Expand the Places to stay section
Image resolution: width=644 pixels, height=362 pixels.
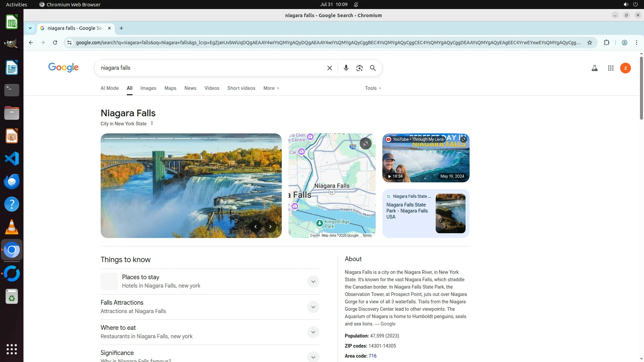point(313,282)
